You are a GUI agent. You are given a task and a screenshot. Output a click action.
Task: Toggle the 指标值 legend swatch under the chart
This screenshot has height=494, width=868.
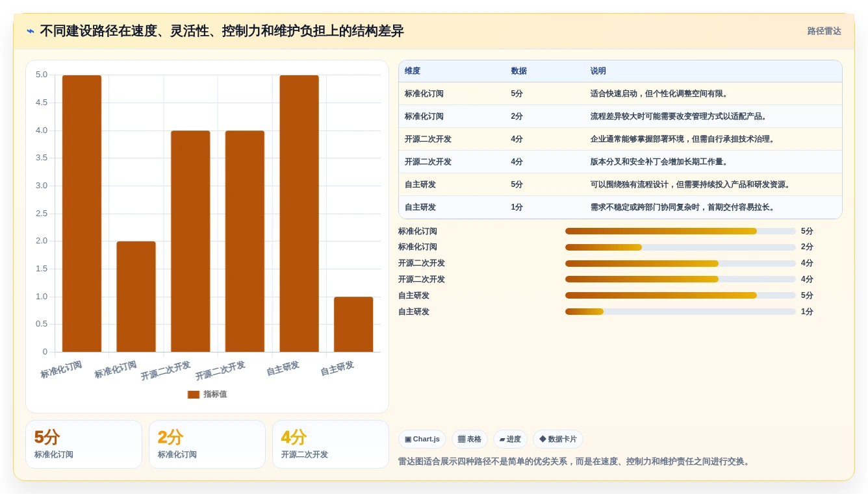[x=194, y=395]
